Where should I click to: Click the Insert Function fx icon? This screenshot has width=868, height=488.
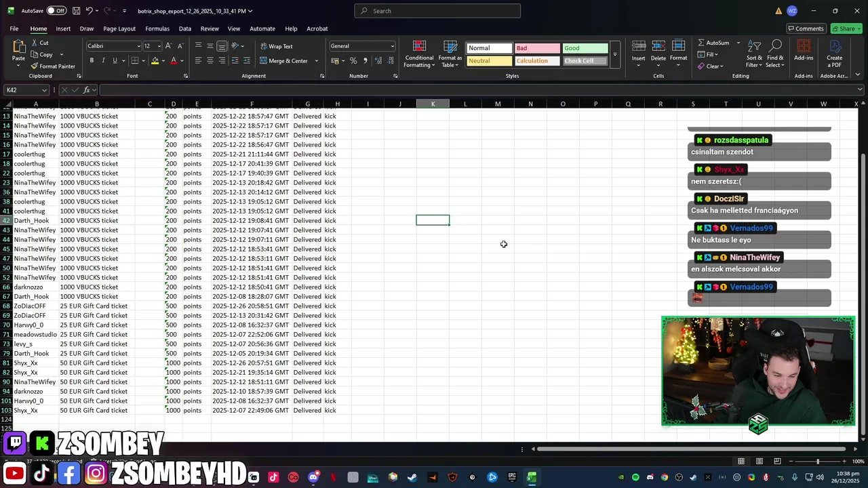86,90
